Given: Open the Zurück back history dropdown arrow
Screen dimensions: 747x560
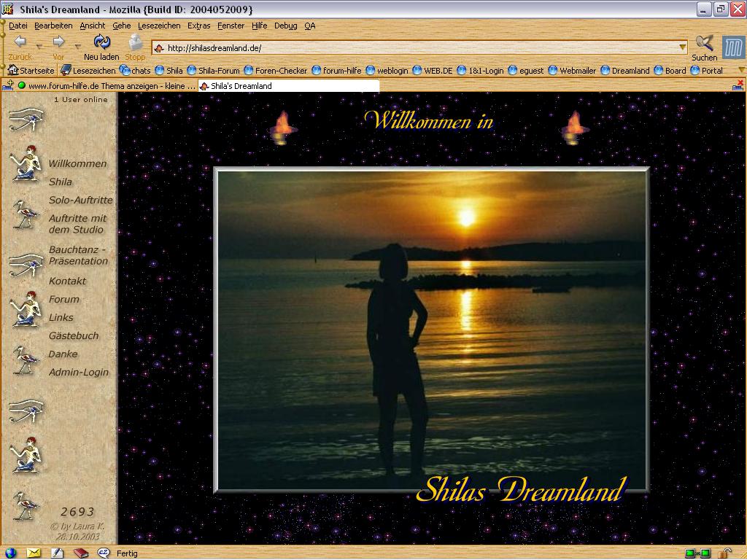Looking at the screenshot, I should click(39, 45).
